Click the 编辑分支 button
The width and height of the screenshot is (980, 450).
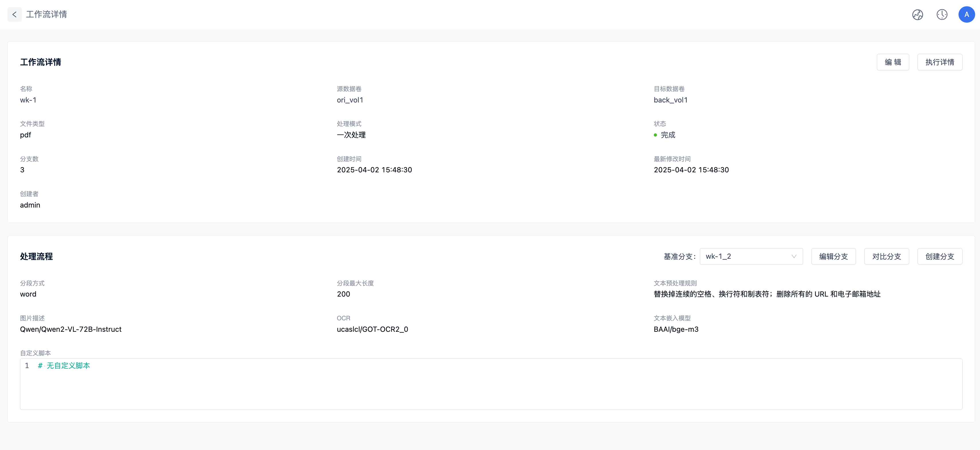click(x=833, y=256)
